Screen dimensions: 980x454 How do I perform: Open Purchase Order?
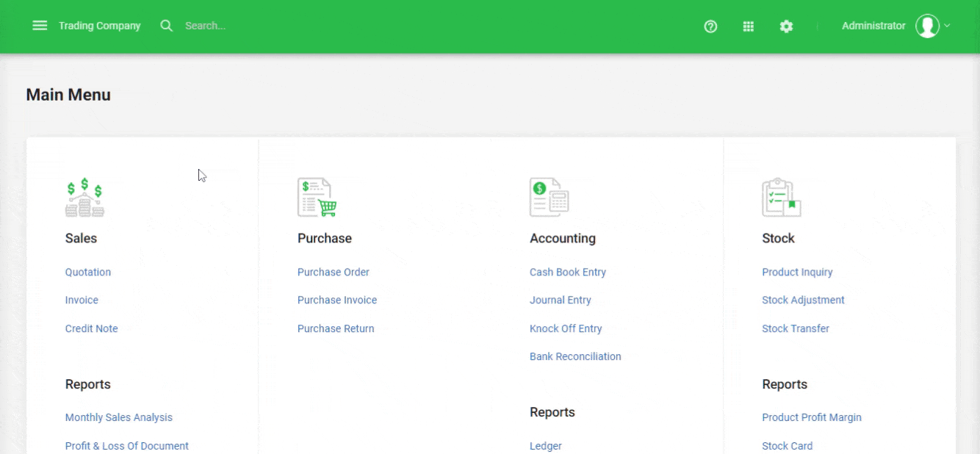(x=333, y=272)
